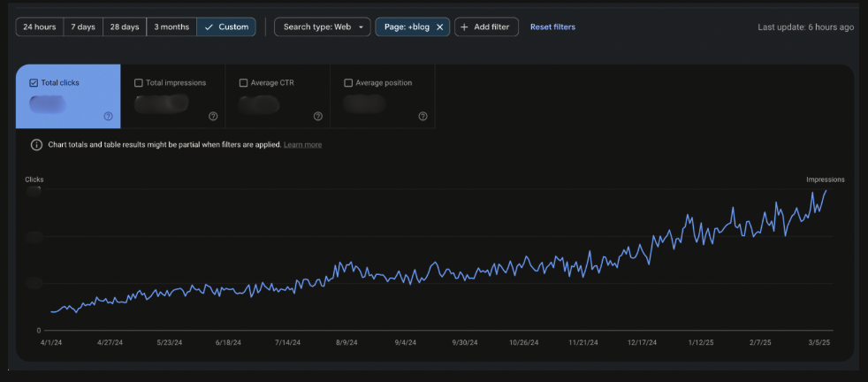Click the 6/18/24 date label

pyautogui.click(x=228, y=343)
